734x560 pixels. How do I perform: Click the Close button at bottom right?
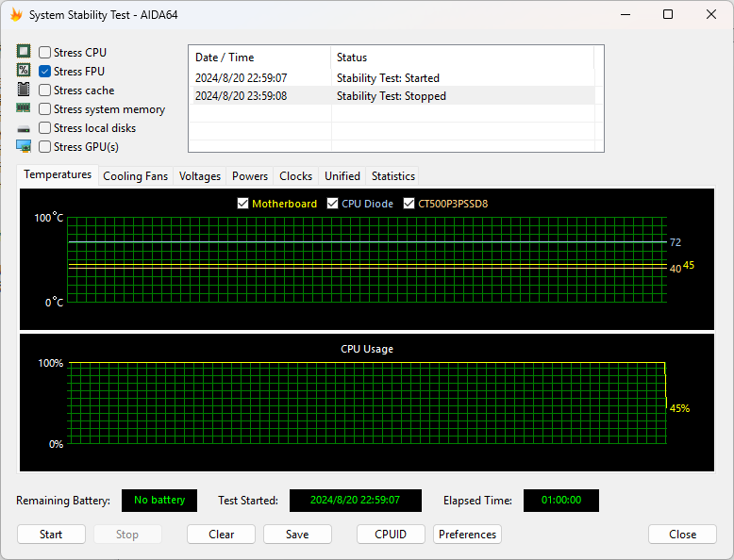[x=682, y=535]
